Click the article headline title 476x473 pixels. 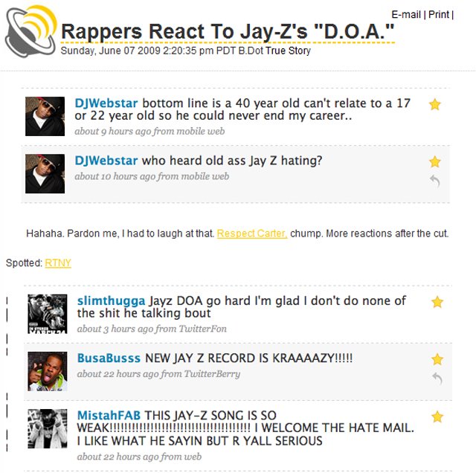(x=228, y=31)
